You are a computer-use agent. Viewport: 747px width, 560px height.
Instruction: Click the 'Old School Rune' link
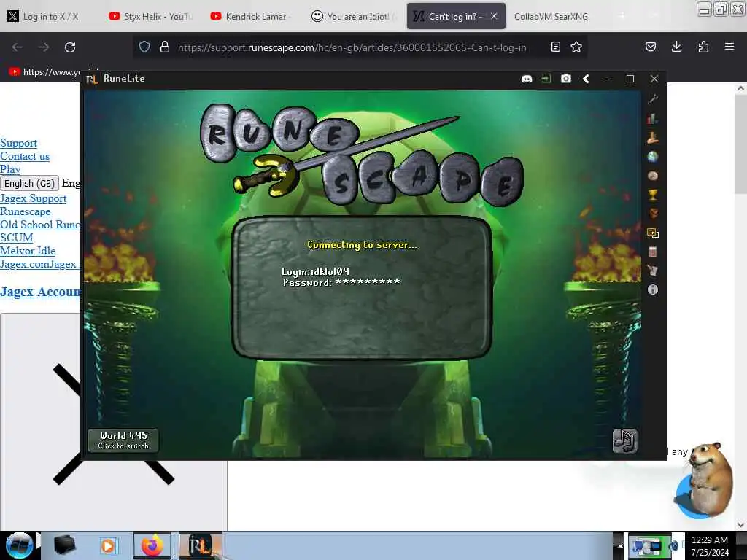[x=40, y=225]
